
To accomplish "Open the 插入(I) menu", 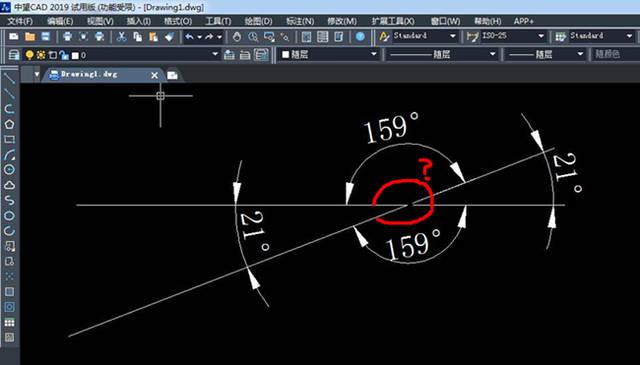I will pos(139,21).
